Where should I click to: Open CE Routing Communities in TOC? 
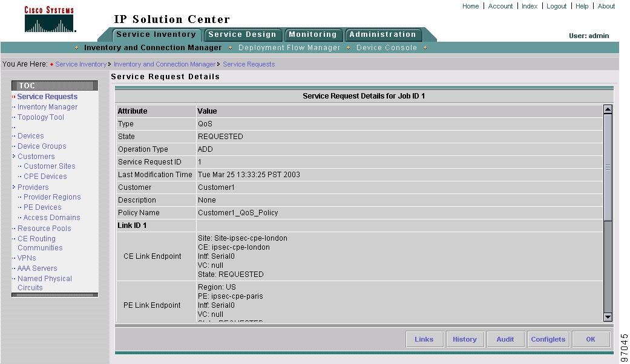[40, 243]
